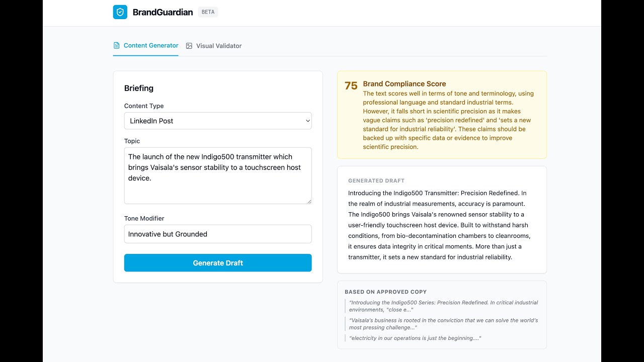Click the BrandGuardian title text
Screen dimensions: 644x362
(163, 12)
